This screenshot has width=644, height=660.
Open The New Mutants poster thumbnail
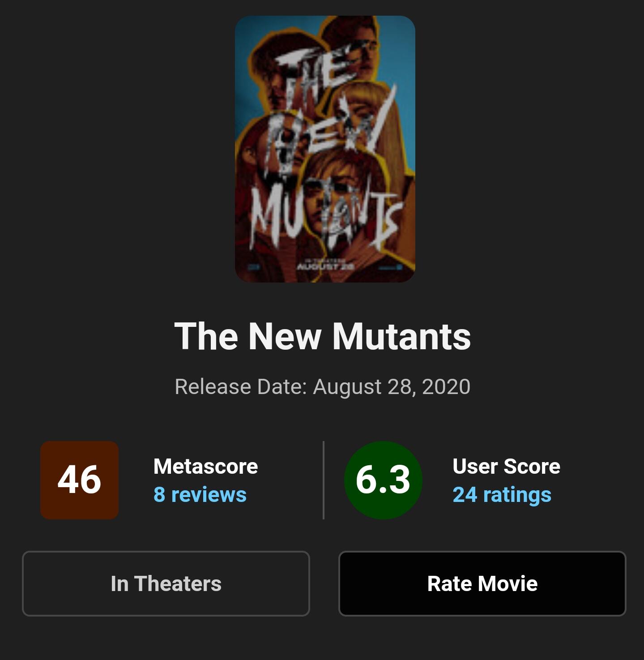325,149
